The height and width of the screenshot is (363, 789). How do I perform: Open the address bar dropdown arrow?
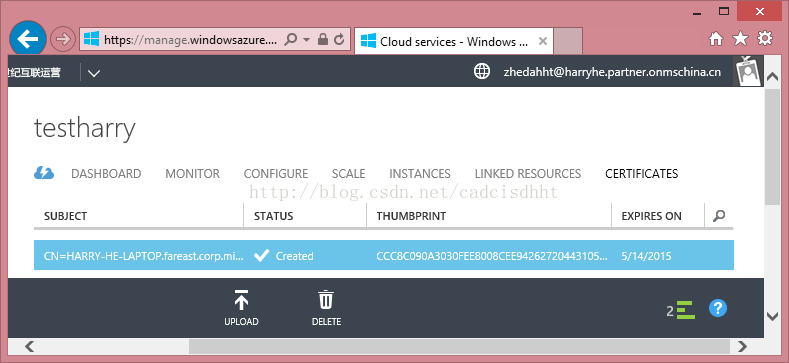tap(306, 39)
